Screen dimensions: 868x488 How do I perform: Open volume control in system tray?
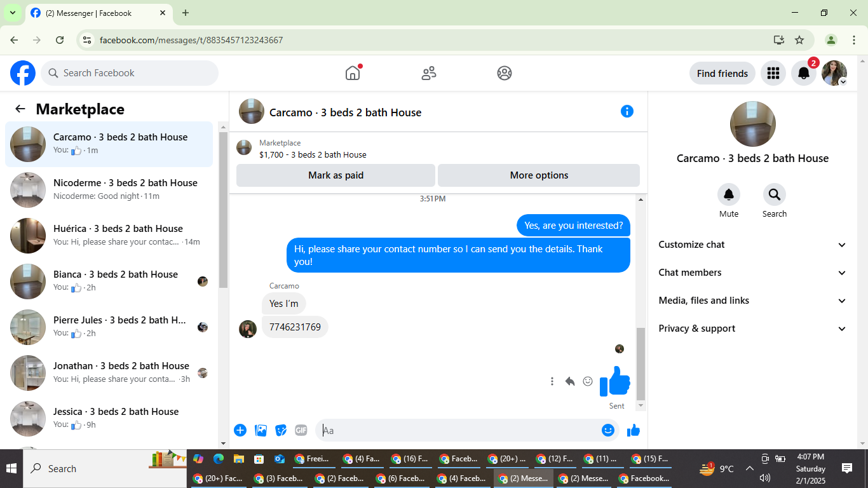point(765,478)
